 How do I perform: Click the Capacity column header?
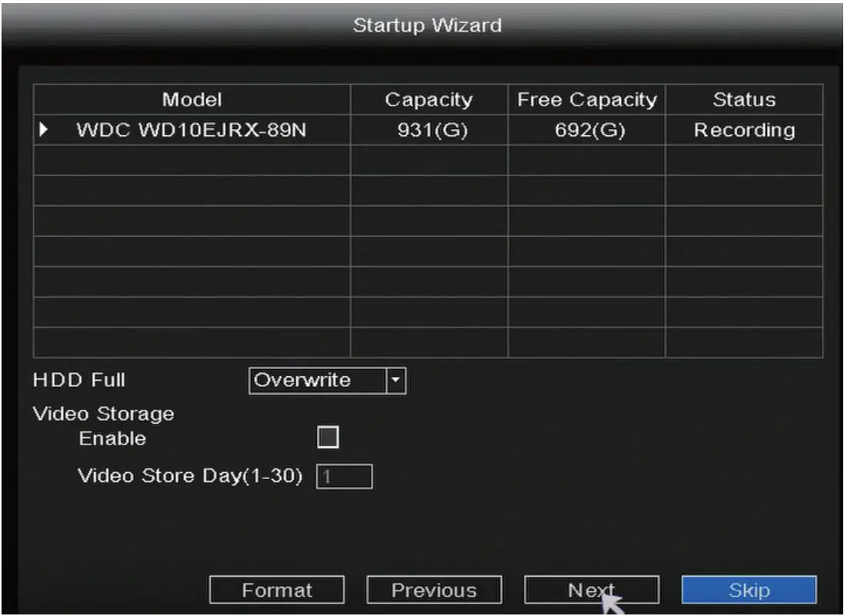[x=429, y=99]
